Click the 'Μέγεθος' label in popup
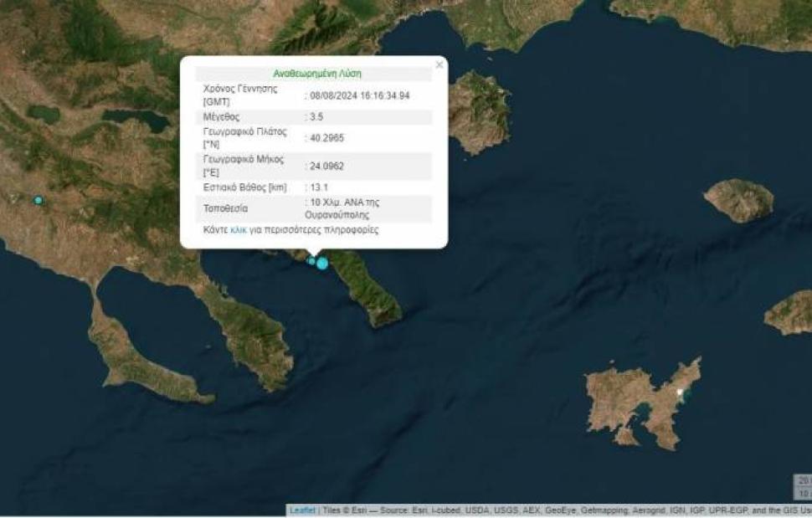The height and width of the screenshot is (518, 812). (x=221, y=117)
